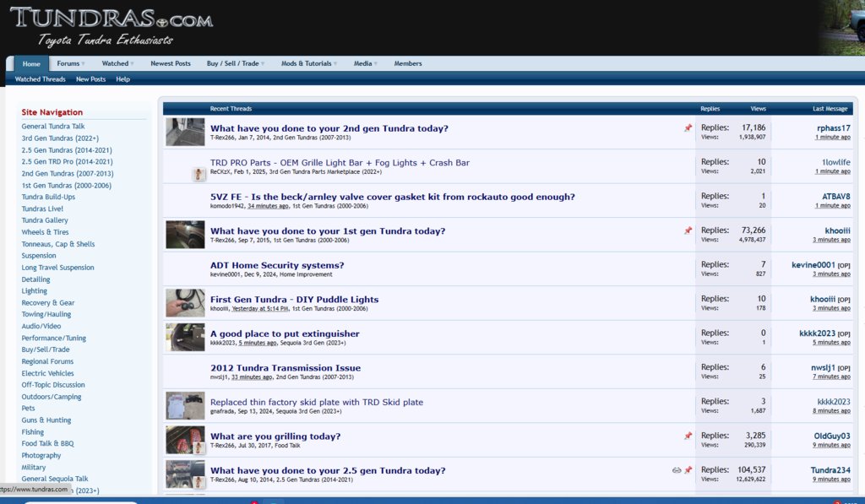Open Electric Vehicles sidebar link
This screenshot has height=504, width=865.
[x=47, y=373]
